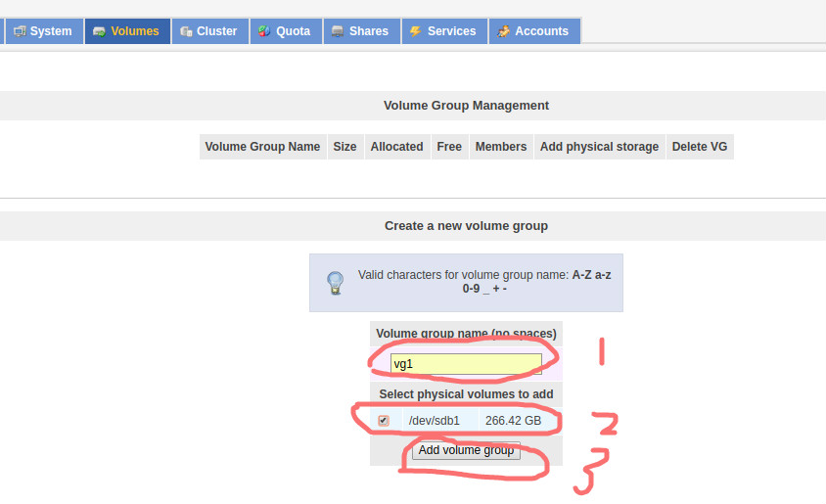Click the Volume Group Name column header
The width and height of the screenshot is (826, 504).
(x=262, y=147)
